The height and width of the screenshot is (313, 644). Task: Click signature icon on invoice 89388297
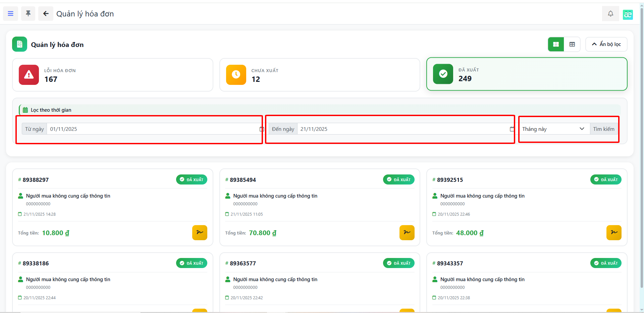point(200,232)
